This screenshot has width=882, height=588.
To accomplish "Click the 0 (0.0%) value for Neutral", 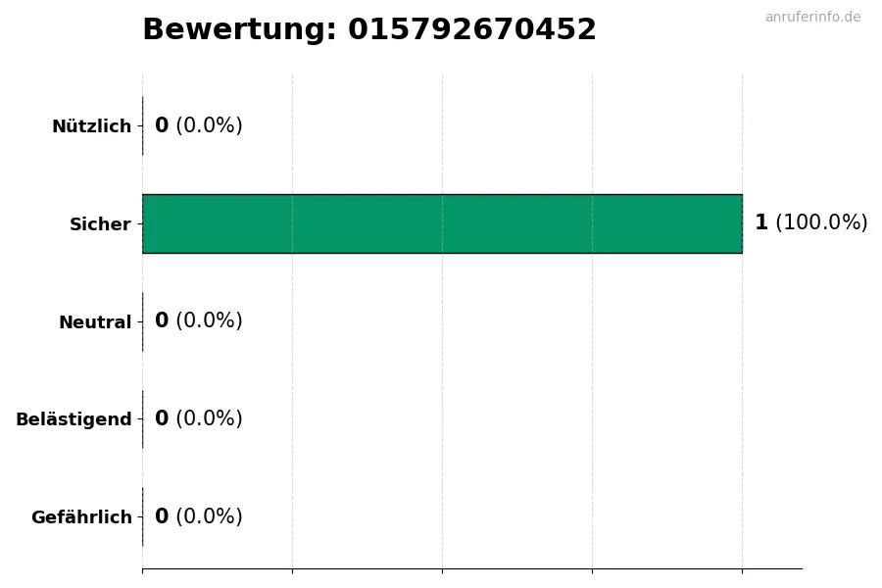I will [198, 321].
